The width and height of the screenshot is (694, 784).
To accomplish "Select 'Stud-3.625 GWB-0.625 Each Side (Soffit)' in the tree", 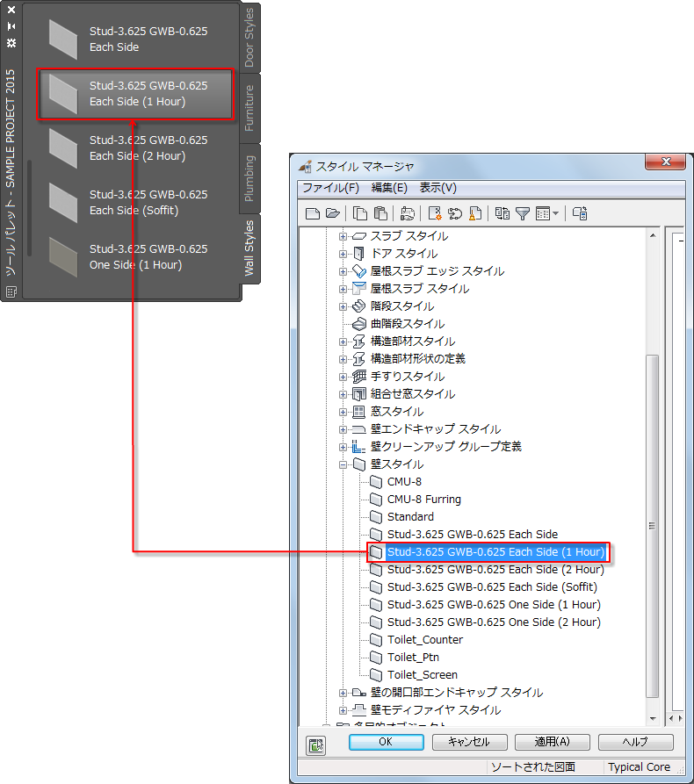I will pos(492,587).
